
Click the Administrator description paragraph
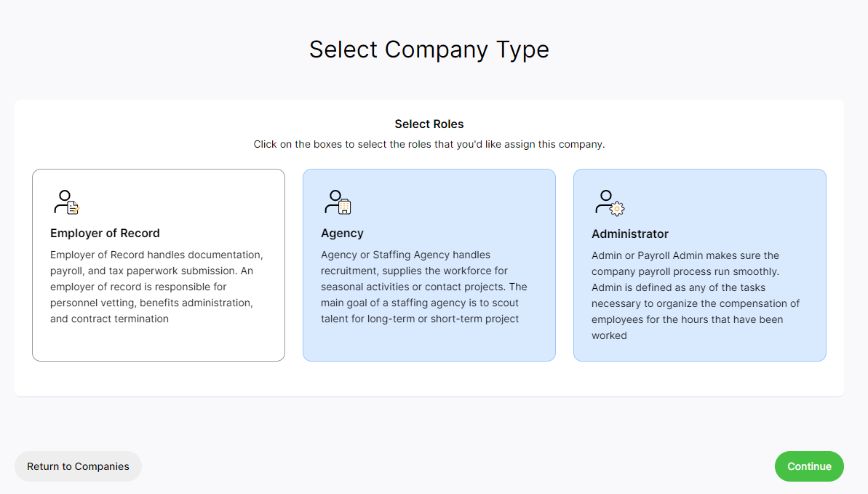[696, 295]
